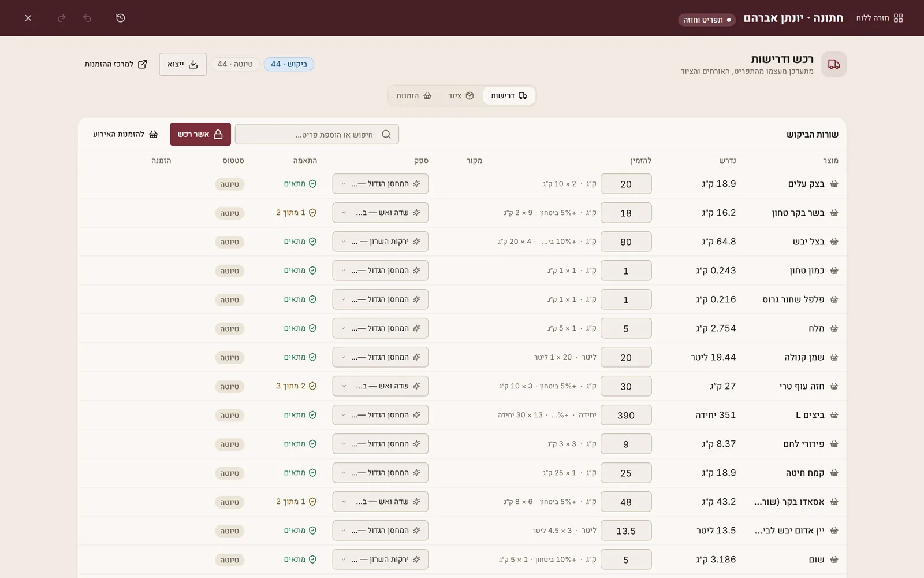Select the ביקוש 44 filter chip
The width and height of the screenshot is (924, 578).
[289, 64]
